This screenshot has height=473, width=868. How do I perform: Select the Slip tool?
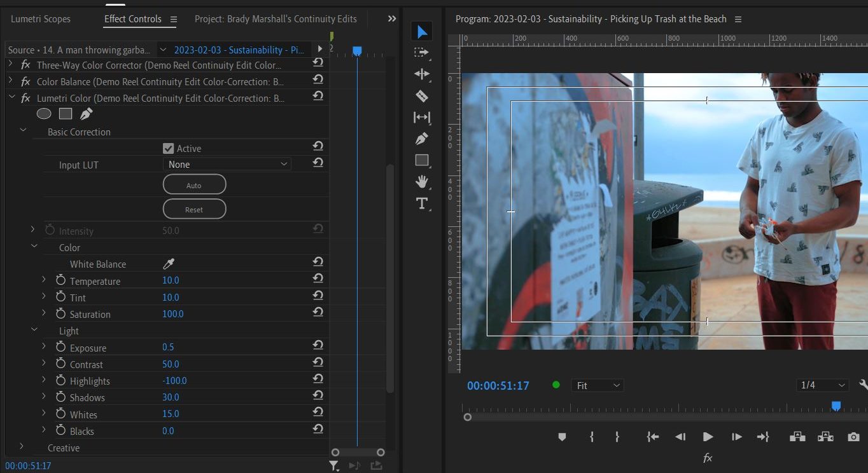(x=422, y=117)
